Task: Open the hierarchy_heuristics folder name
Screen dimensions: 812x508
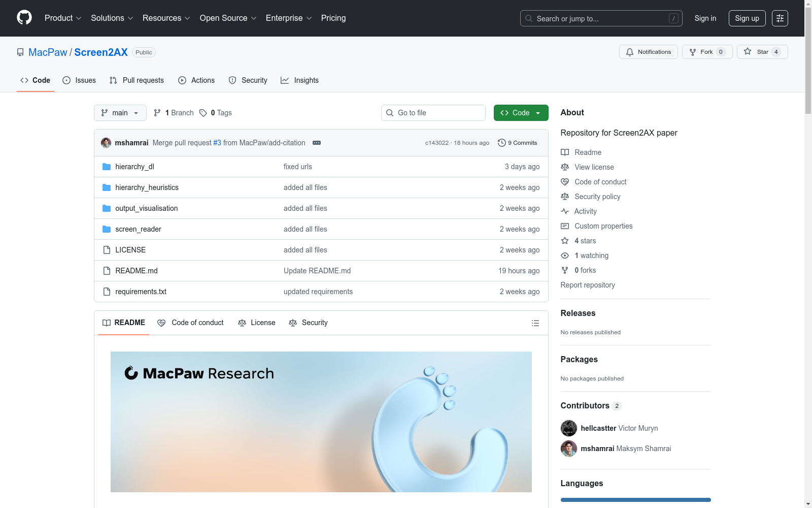Action: [x=147, y=187]
